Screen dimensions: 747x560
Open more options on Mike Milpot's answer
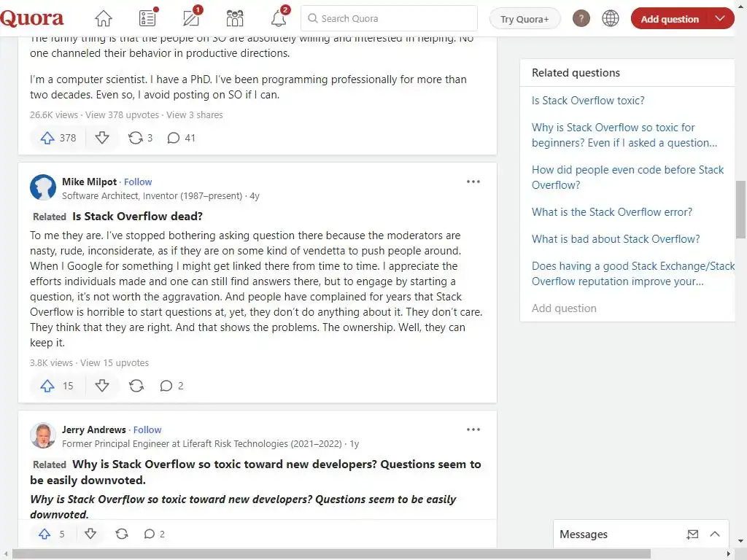(473, 182)
